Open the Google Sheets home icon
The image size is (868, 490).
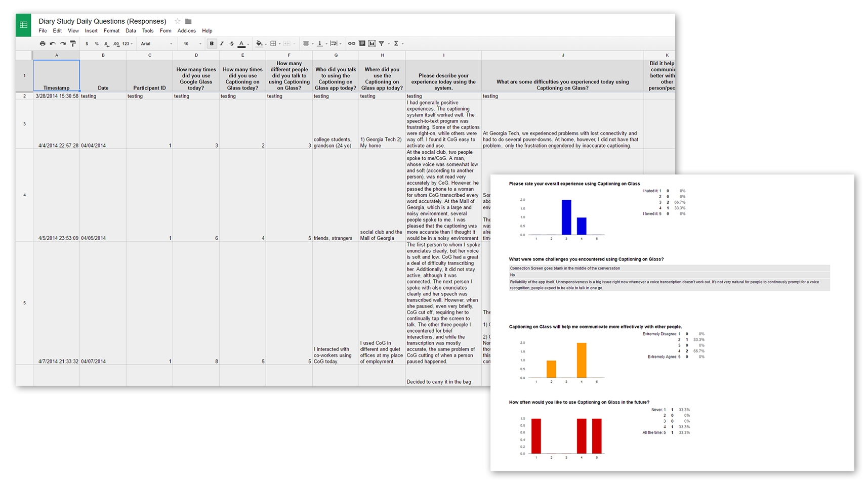(x=23, y=25)
